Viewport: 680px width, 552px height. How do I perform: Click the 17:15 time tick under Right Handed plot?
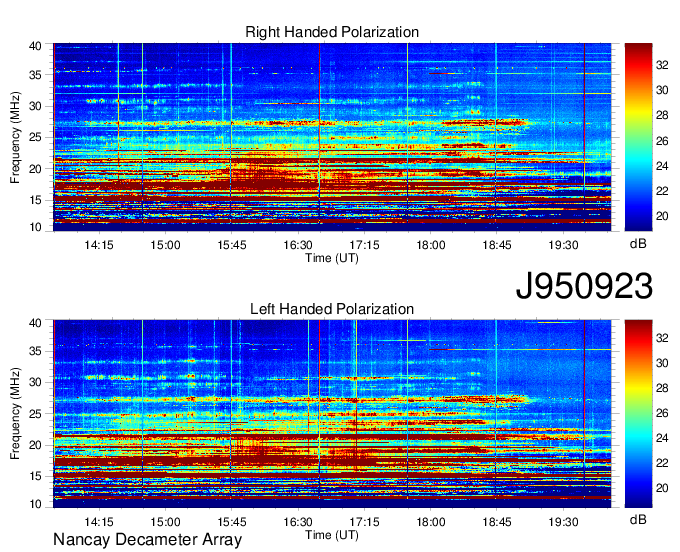(x=364, y=245)
